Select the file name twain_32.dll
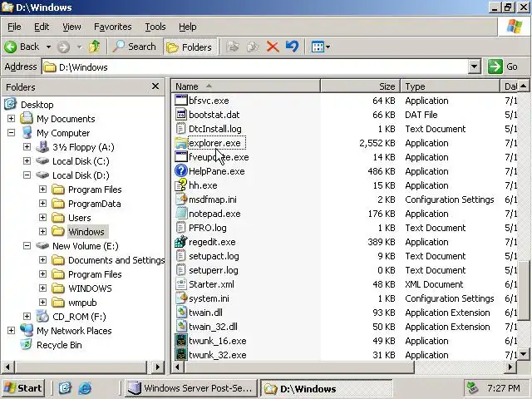Viewport: 532px width, 399px height. (x=213, y=327)
